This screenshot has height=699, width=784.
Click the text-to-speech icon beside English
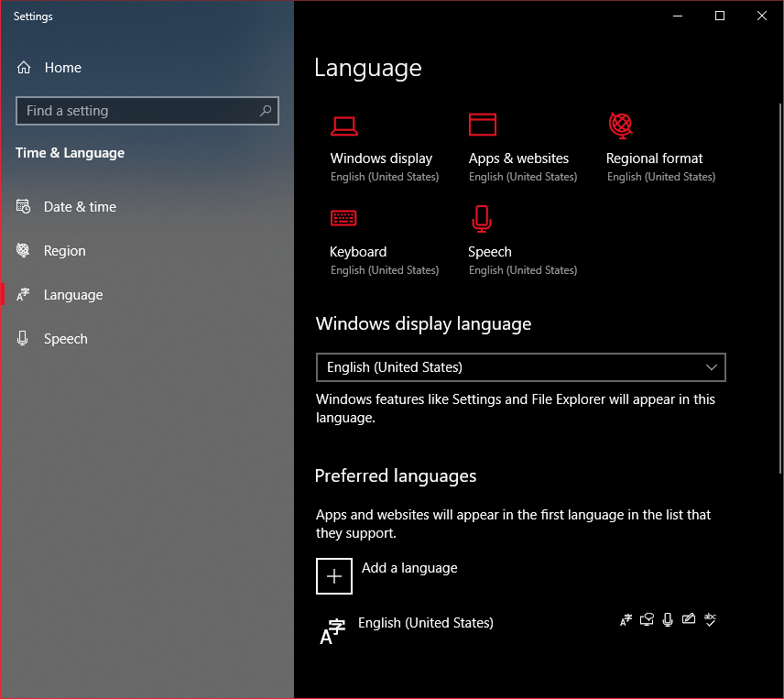point(647,619)
